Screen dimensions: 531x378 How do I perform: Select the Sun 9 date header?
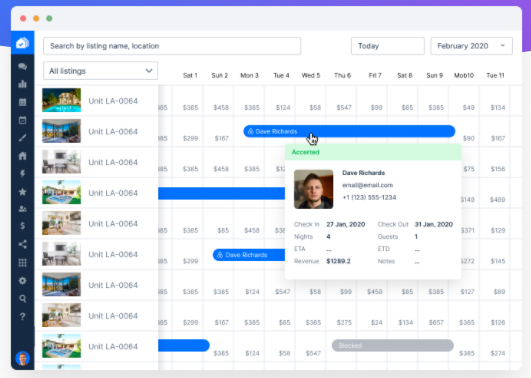click(434, 75)
